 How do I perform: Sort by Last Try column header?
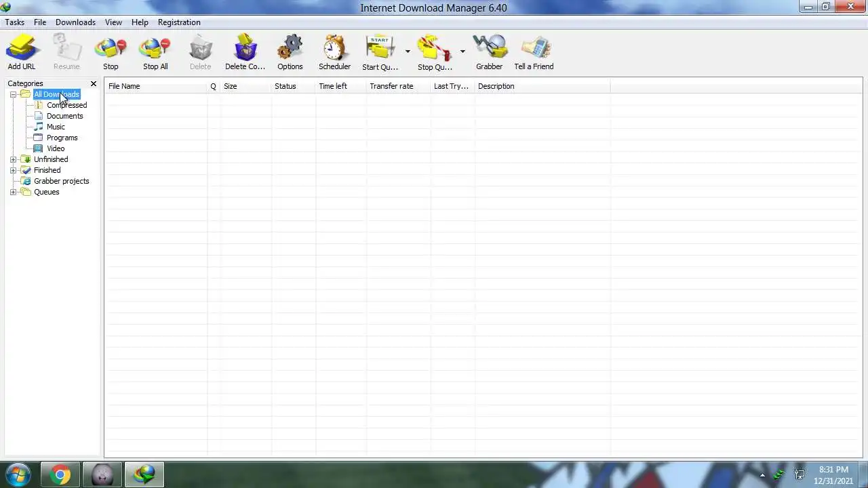452,86
